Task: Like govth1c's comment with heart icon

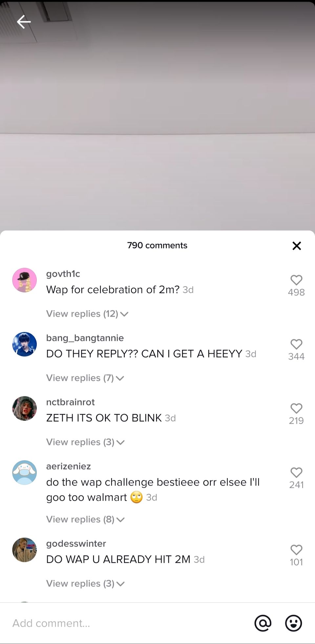Action: tap(296, 280)
